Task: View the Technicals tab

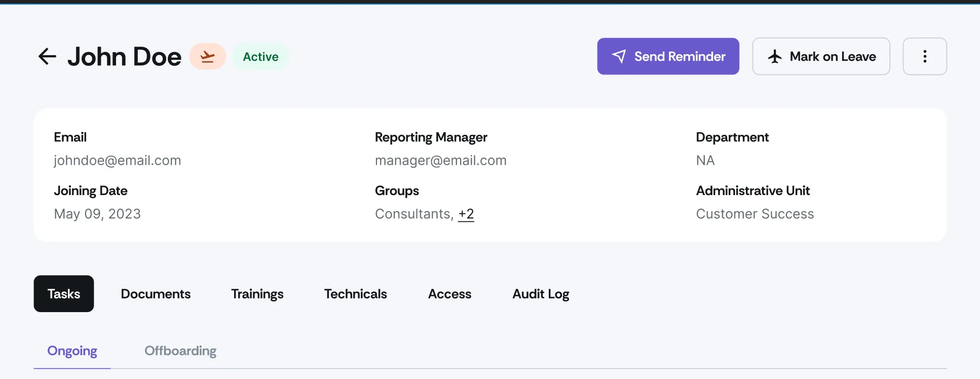Action: [356, 294]
